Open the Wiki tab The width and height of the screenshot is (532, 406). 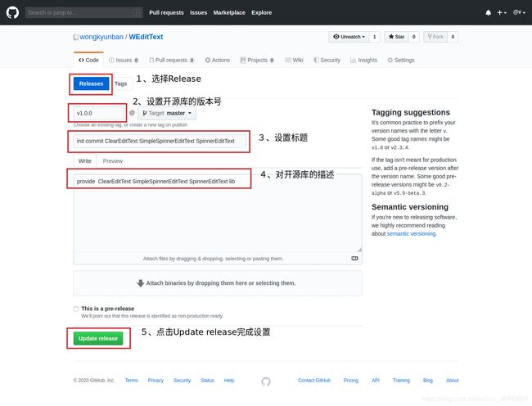click(x=294, y=60)
